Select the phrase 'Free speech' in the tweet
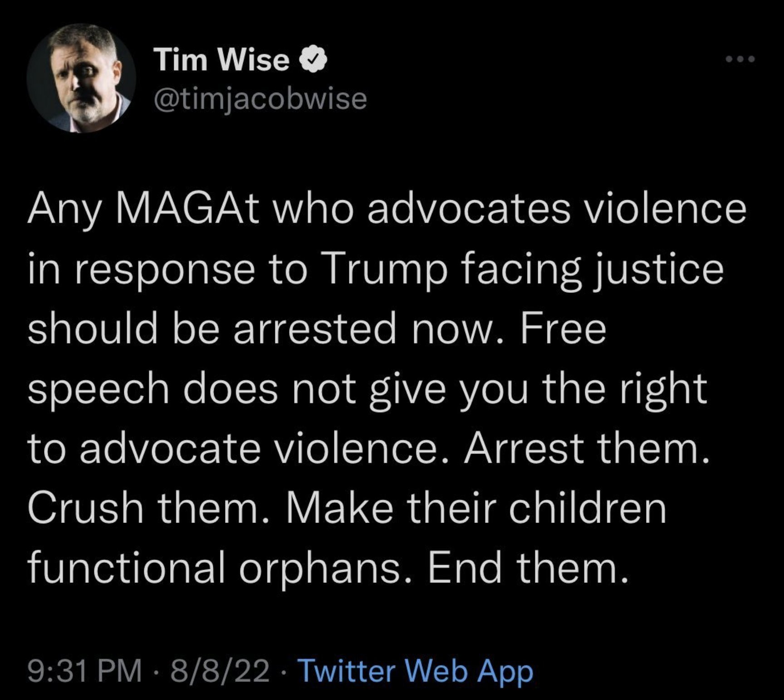The width and height of the screenshot is (784, 700). tap(317, 359)
